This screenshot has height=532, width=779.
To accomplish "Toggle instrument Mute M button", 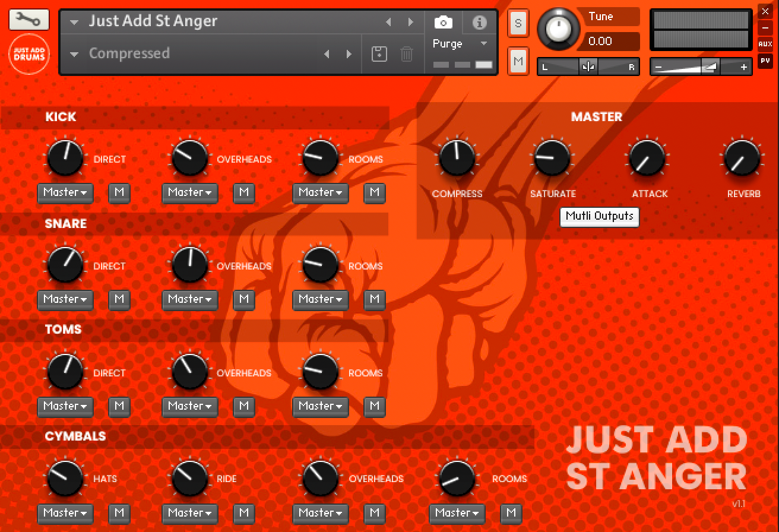I will (x=518, y=61).
